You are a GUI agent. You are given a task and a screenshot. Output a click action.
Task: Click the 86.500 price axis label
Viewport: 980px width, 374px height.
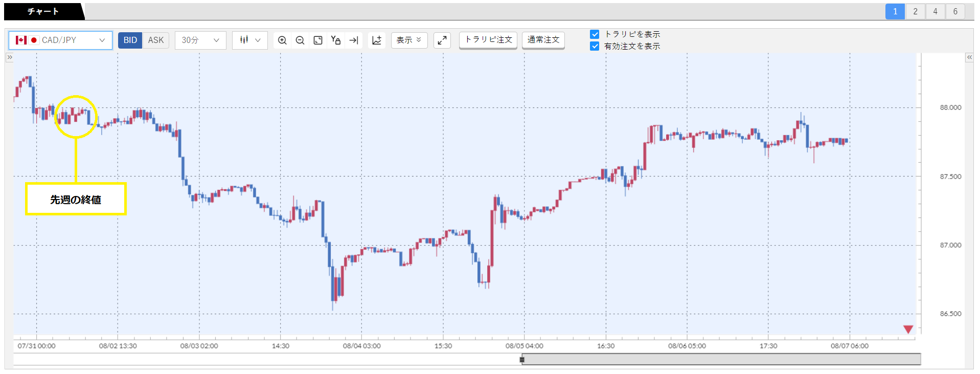[950, 314]
